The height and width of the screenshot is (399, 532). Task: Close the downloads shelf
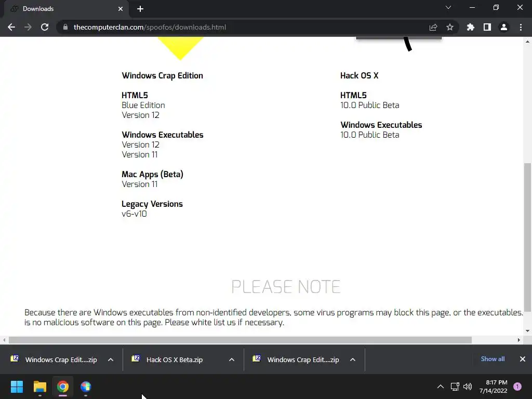click(x=523, y=359)
